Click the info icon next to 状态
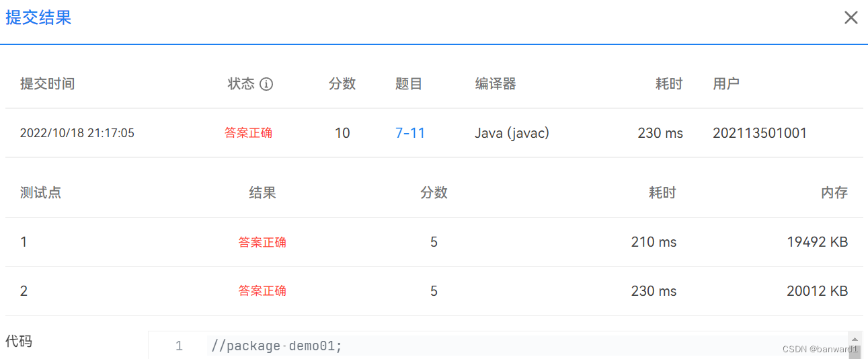868x359 pixels. point(266,84)
